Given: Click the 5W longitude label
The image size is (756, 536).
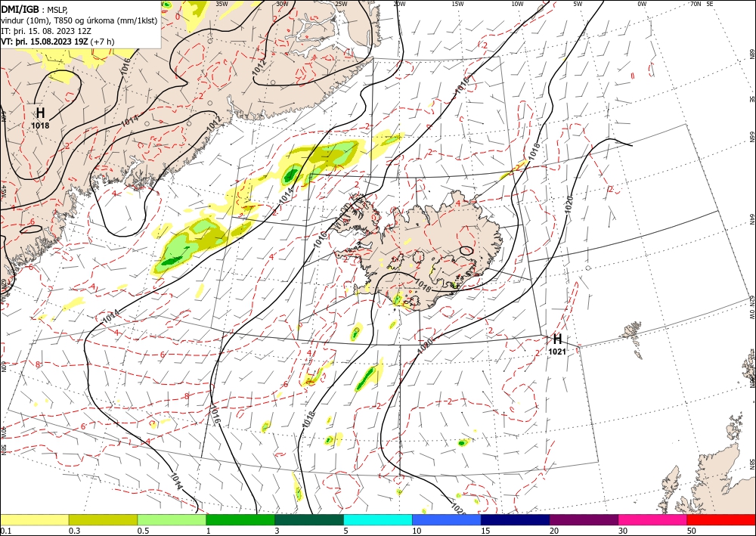Looking at the screenshot, I should coord(578,3).
